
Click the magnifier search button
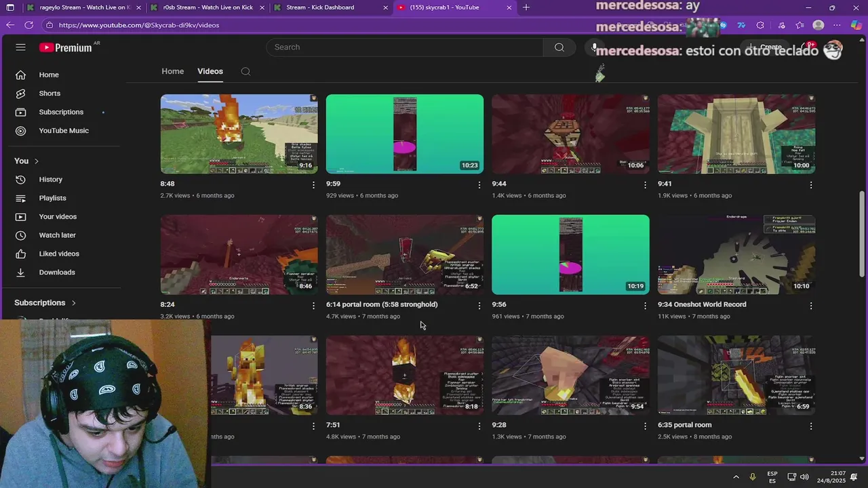click(x=559, y=47)
